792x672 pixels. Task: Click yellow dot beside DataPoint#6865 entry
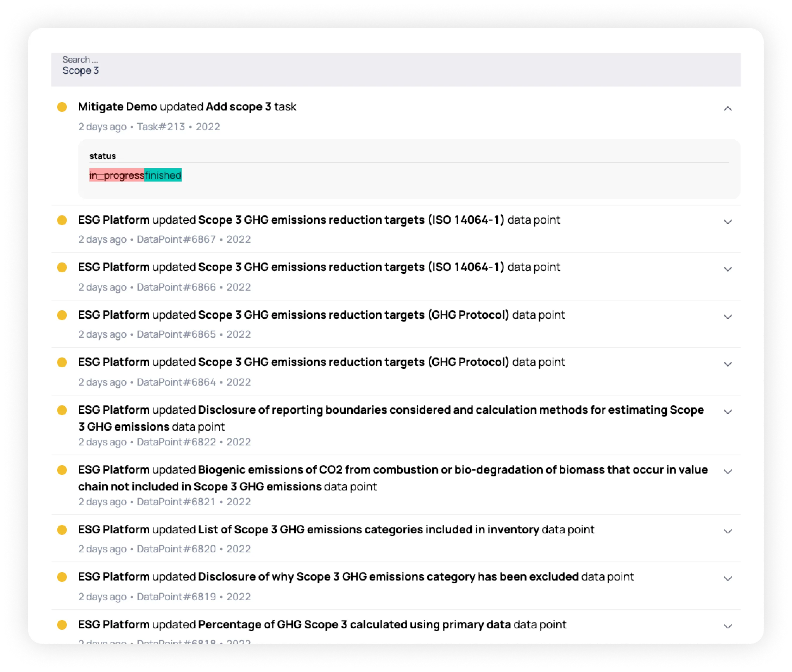[x=62, y=315]
